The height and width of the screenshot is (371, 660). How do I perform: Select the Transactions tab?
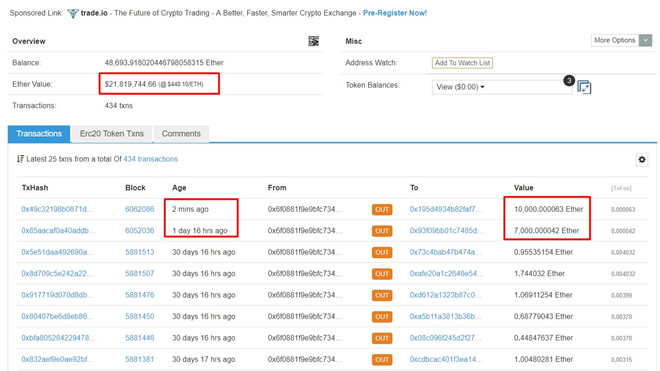[x=39, y=134]
